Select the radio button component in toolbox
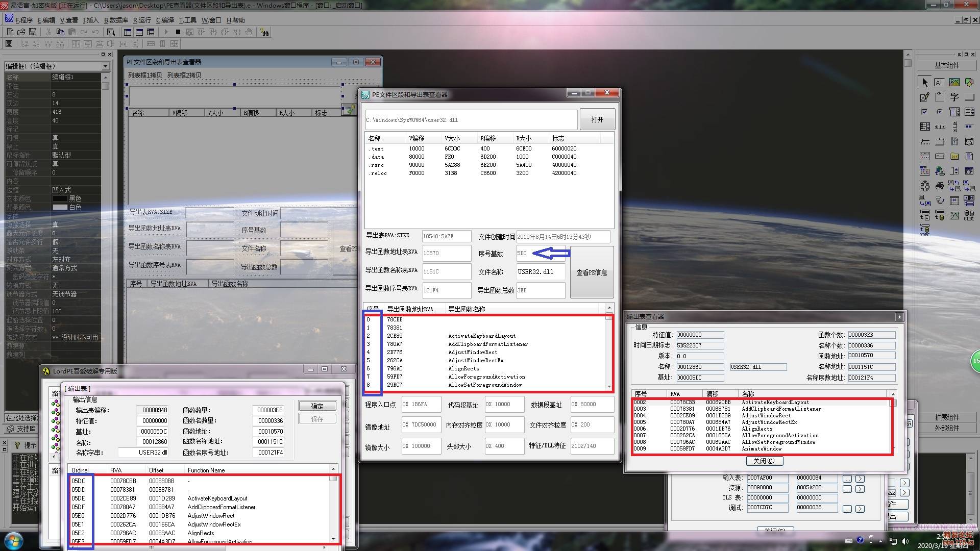980x551 pixels. pyautogui.click(x=939, y=112)
